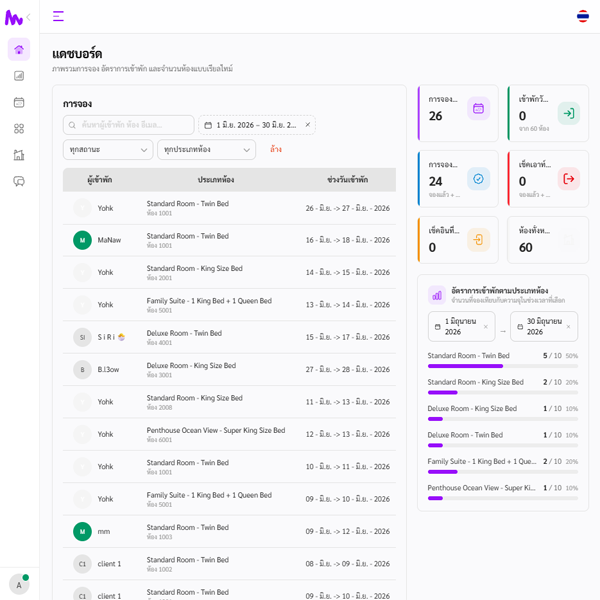Open the reports chart sidebar icon

pyautogui.click(x=19, y=76)
